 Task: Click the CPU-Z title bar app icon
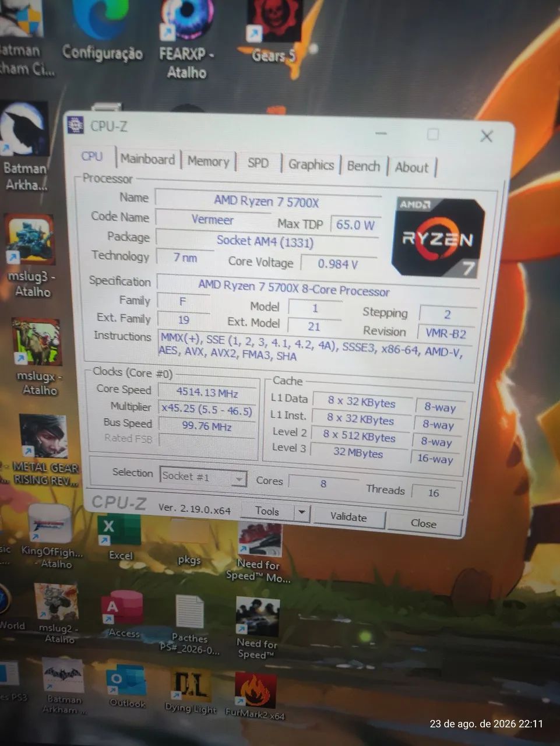(x=75, y=125)
